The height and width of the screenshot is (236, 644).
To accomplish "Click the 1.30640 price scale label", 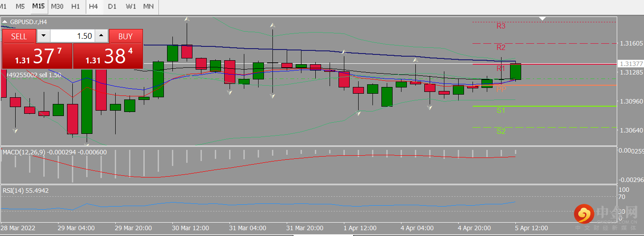I will 631,130.
